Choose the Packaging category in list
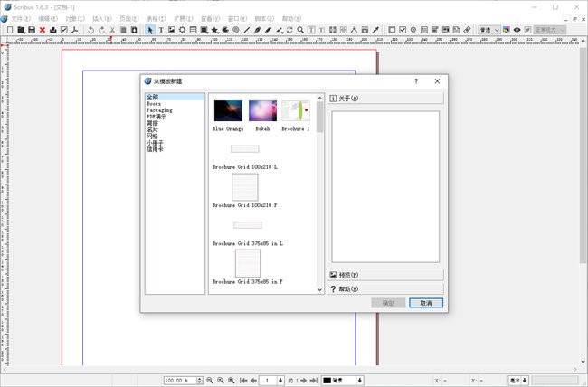 click(159, 110)
